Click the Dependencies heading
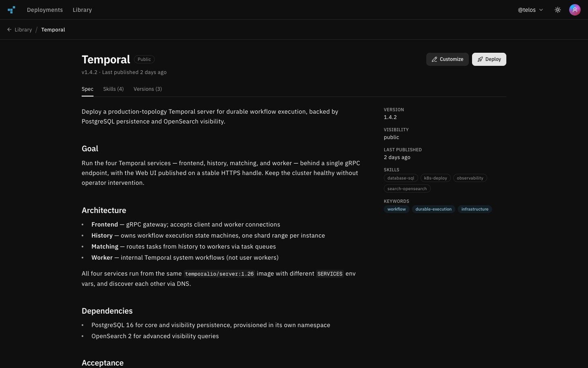 [107, 311]
